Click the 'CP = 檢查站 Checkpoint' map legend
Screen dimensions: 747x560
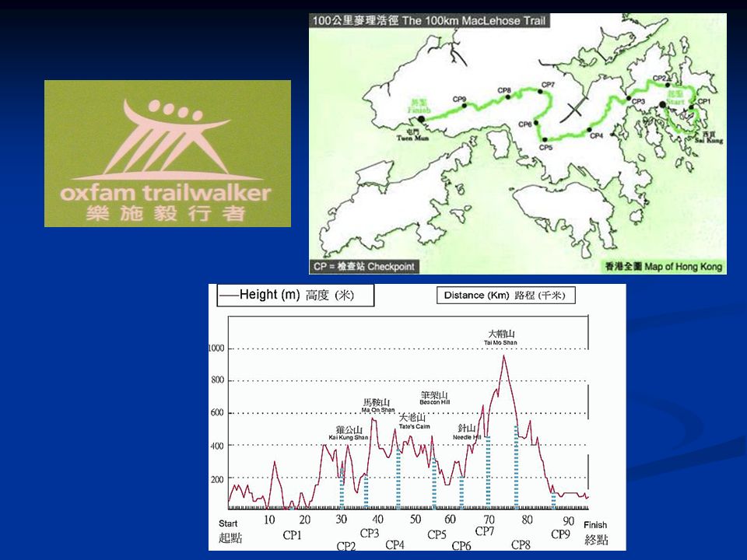(364, 266)
